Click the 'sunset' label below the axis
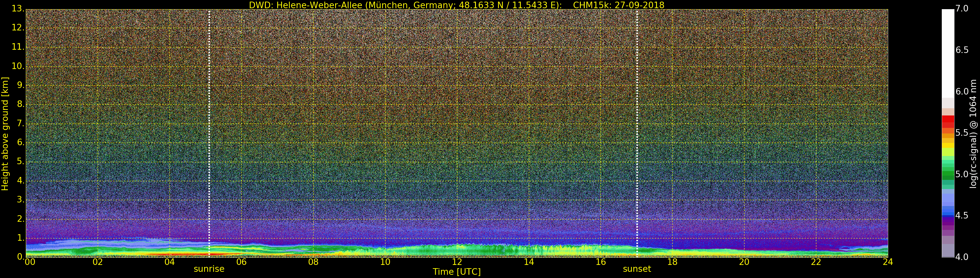This screenshot has width=980, height=278. tap(636, 269)
